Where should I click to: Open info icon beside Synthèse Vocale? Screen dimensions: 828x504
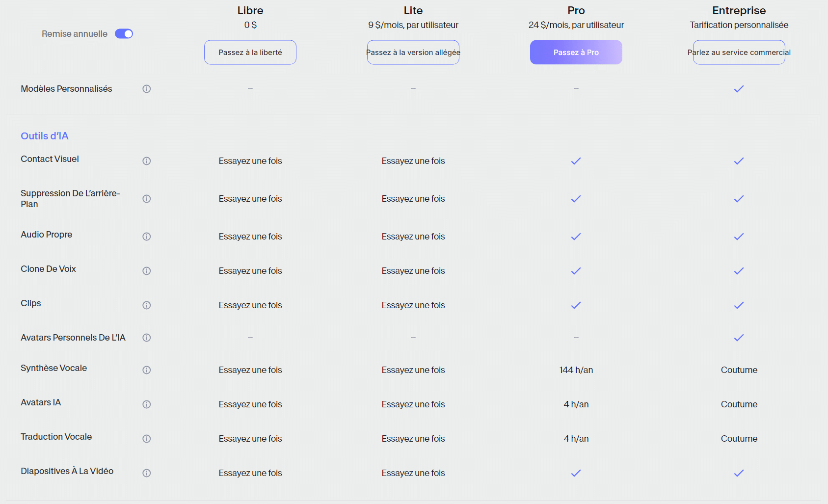pos(146,370)
